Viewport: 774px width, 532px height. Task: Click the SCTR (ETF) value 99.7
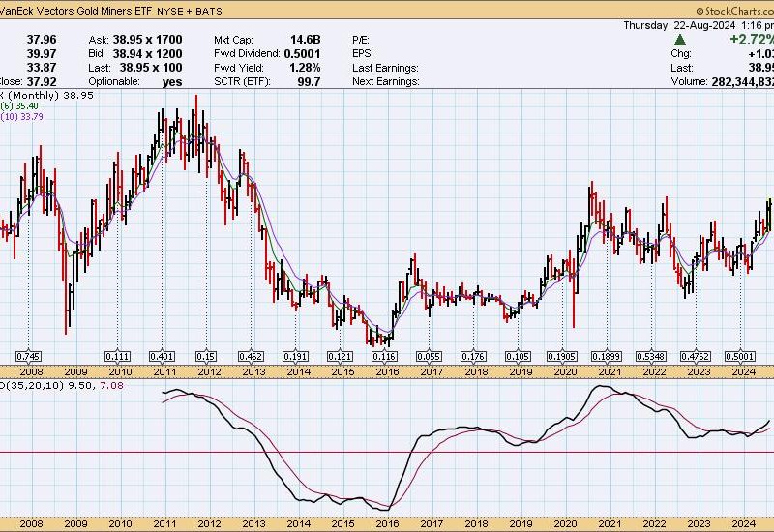309,82
